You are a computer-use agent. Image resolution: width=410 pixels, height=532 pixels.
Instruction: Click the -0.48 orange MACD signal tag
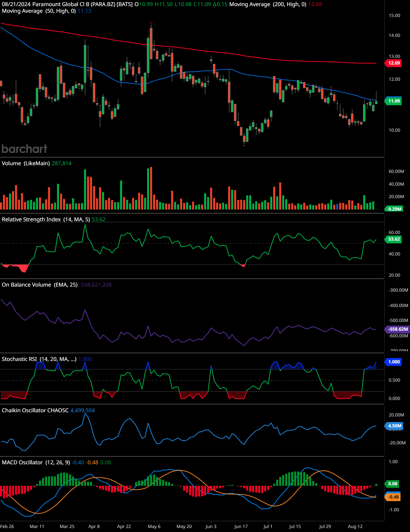[x=393, y=497]
